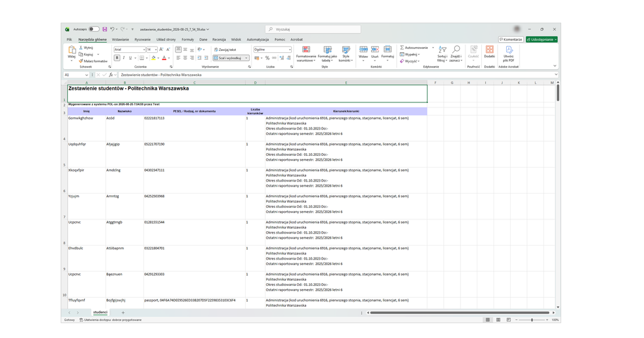Click the Wstaw cells icon
Viewport: 644px width, 338px height.
coord(364,50)
